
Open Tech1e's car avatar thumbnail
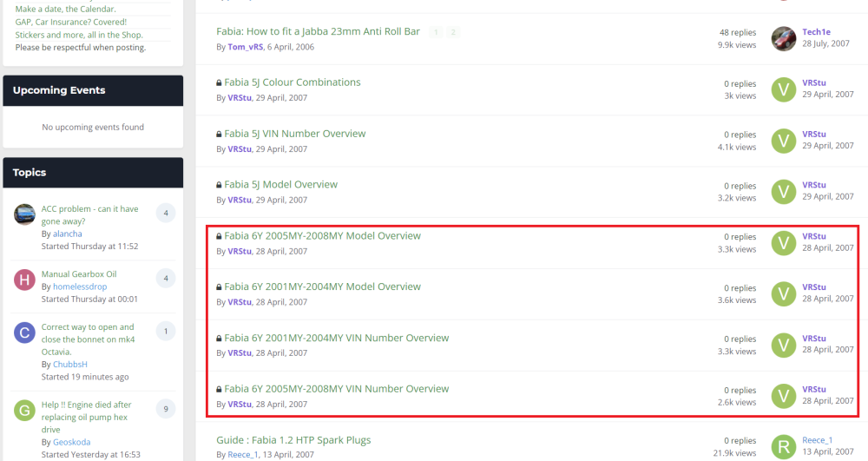click(x=783, y=38)
